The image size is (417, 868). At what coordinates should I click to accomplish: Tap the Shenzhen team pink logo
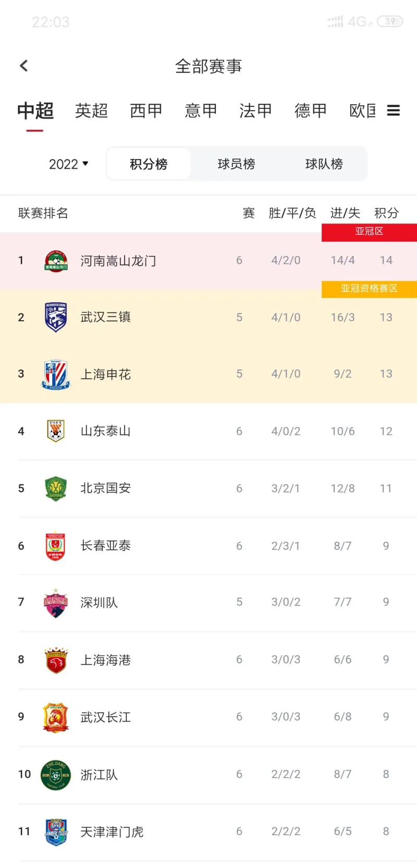(56, 603)
